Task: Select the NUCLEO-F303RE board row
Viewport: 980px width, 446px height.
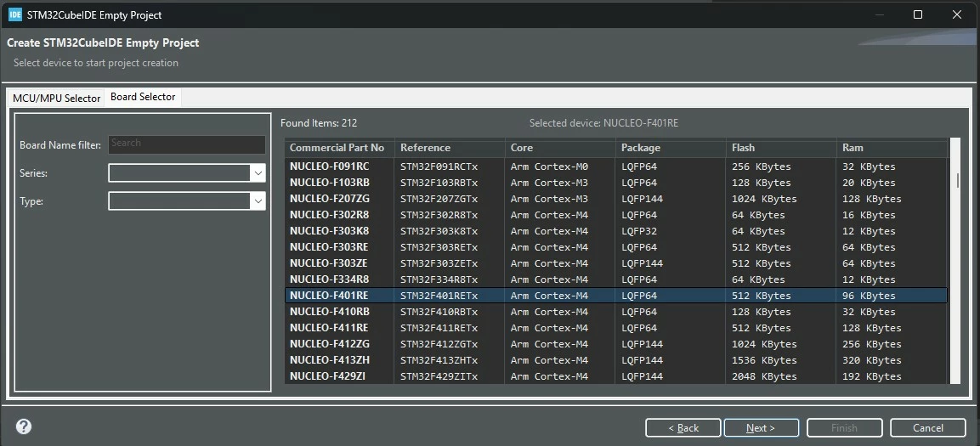Action: (615, 247)
